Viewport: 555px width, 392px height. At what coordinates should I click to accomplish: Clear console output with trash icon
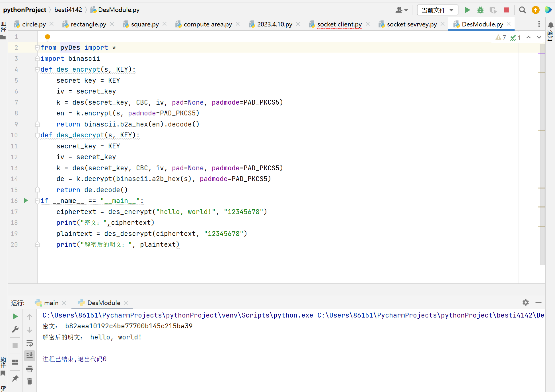(30, 381)
